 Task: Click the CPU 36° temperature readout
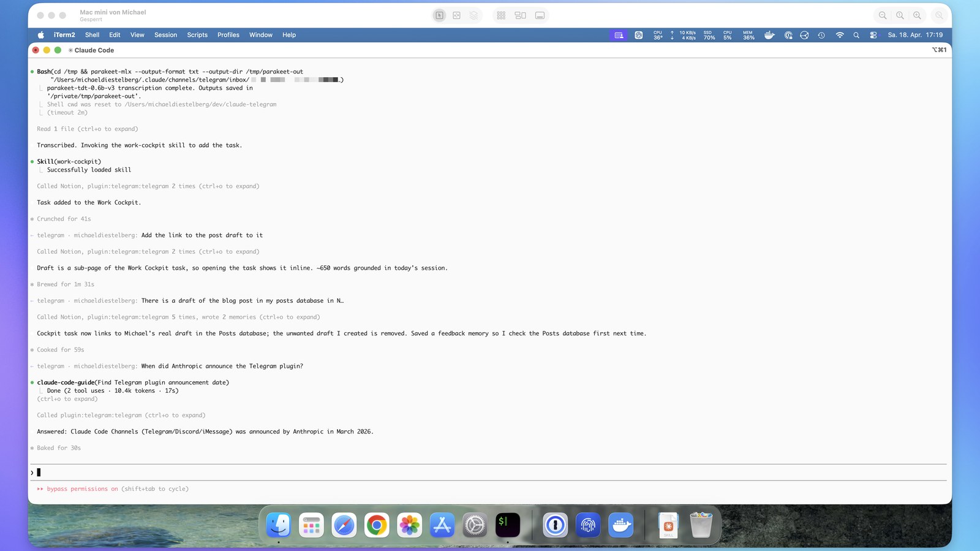click(x=658, y=35)
